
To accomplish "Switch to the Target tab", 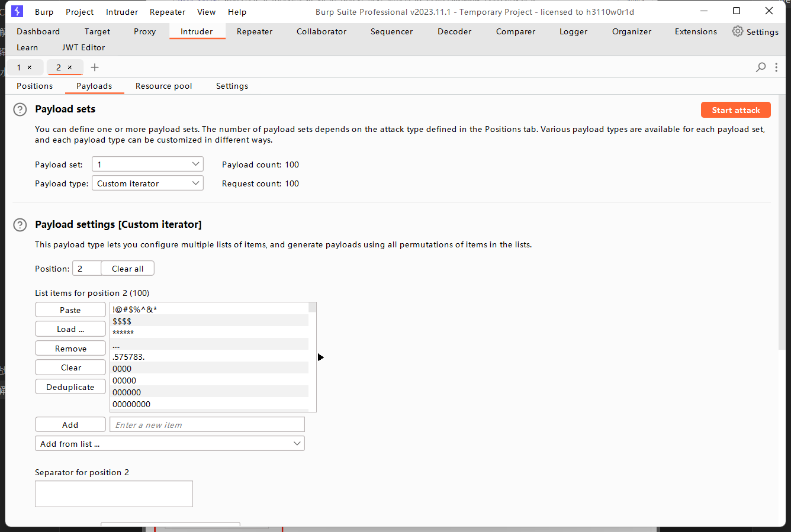I will [97, 31].
